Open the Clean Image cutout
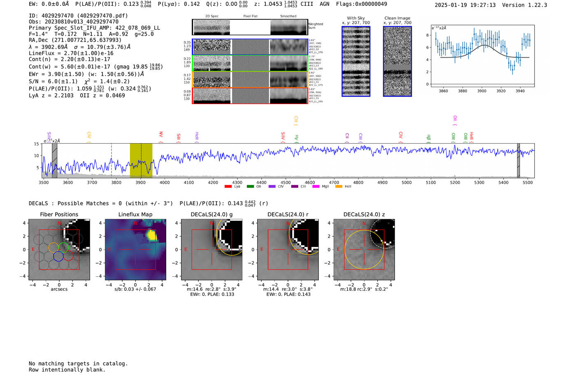Viewport: 576px width, 392px height. [397, 61]
